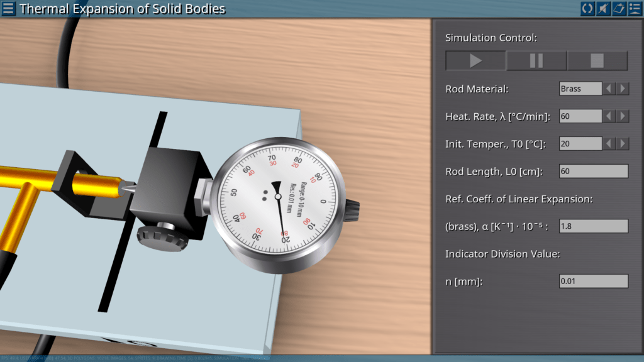Raise the initial temperature T0 with right arrow
Screen dimensions: 644x362
tap(623, 144)
